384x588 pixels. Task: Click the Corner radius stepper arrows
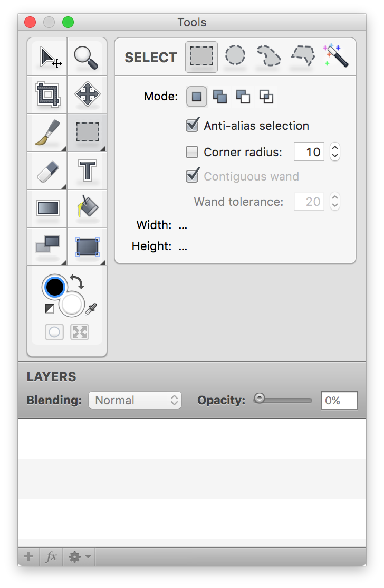[335, 152]
